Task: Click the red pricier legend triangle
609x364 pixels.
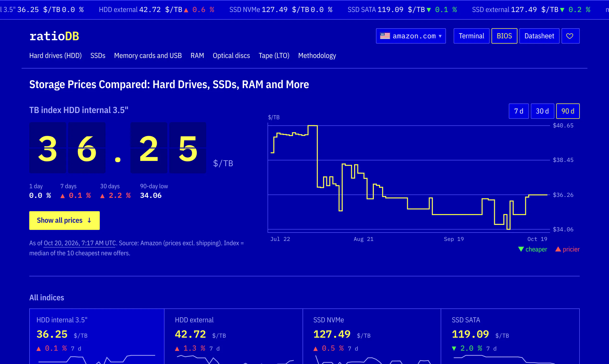Action: pyautogui.click(x=558, y=249)
